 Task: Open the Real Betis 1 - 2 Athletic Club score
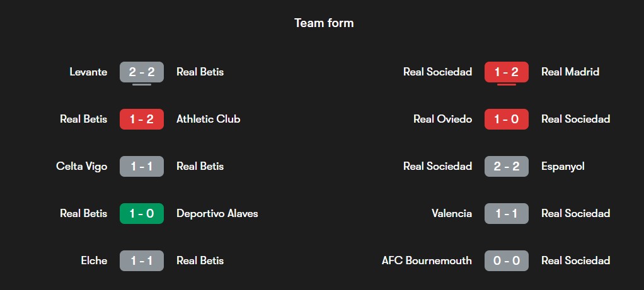pos(142,119)
